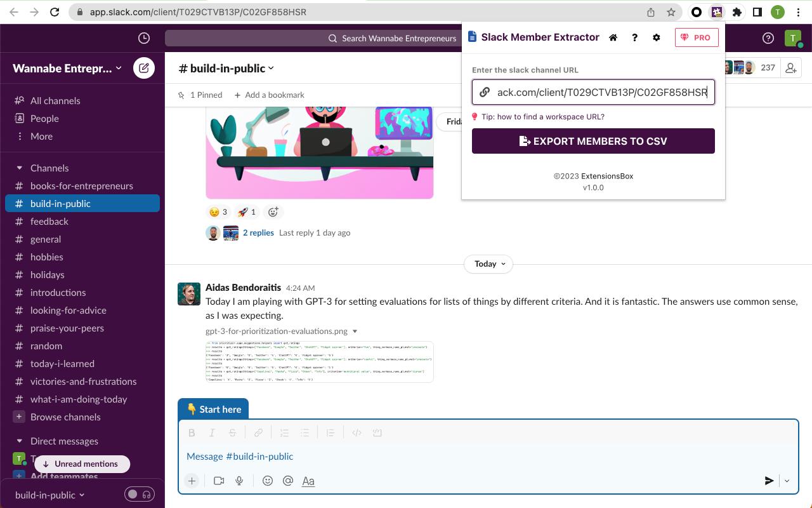Image resolution: width=812 pixels, height=508 pixels.
Task: Open the Today date navigation dropdown
Action: click(488, 264)
